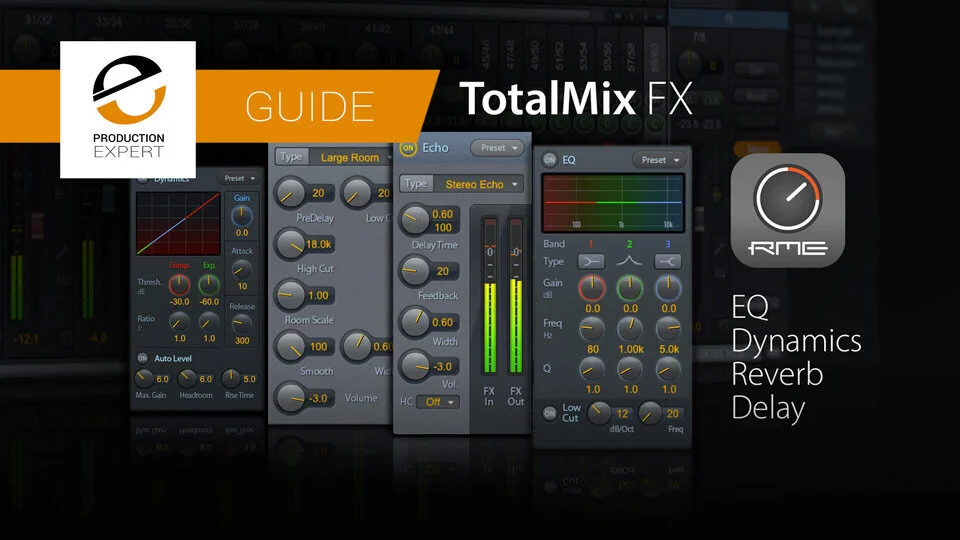Click the orange GUIDE banner text
Screen dimensions: 960x540
click(310, 107)
